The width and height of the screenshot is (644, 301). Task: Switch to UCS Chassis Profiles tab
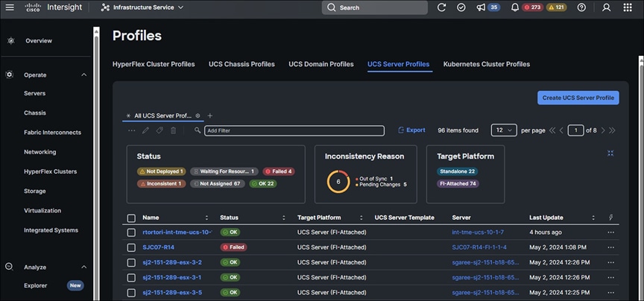point(241,64)
